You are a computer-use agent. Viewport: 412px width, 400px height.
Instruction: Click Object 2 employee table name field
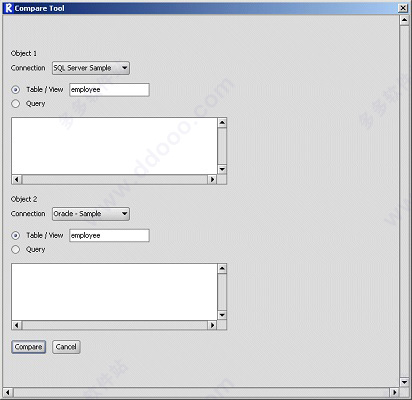click(109, 235)
